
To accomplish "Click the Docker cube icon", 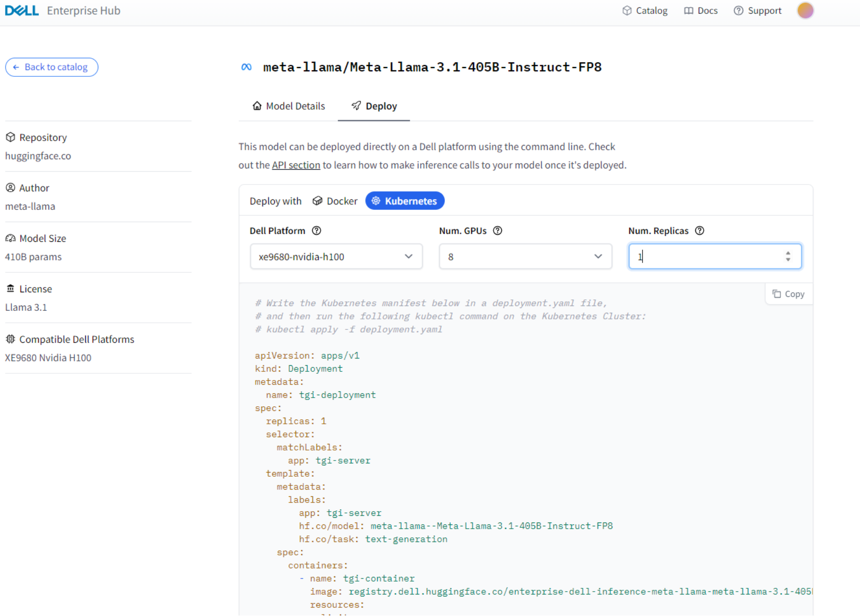I will [317, 201].
